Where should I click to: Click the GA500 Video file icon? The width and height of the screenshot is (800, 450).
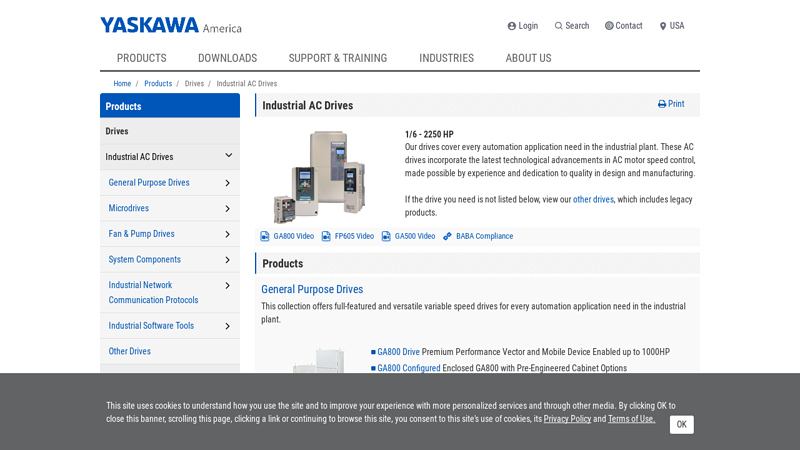386,236
